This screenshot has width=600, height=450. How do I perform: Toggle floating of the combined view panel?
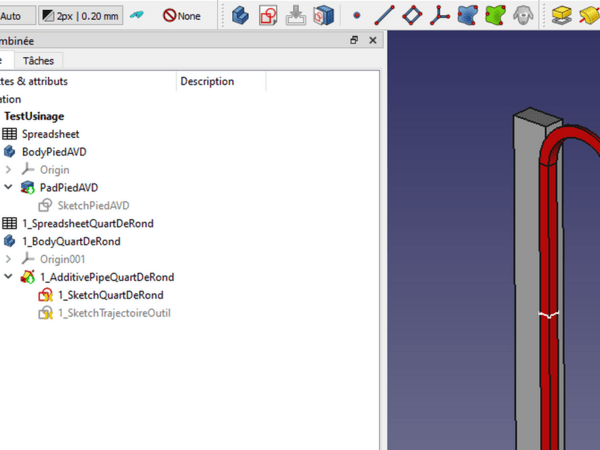tap(354, 41)
